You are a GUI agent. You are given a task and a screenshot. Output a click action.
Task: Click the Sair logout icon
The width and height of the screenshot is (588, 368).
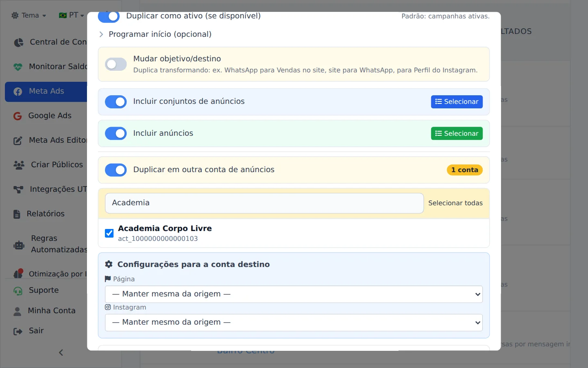(x=18, y=331)
